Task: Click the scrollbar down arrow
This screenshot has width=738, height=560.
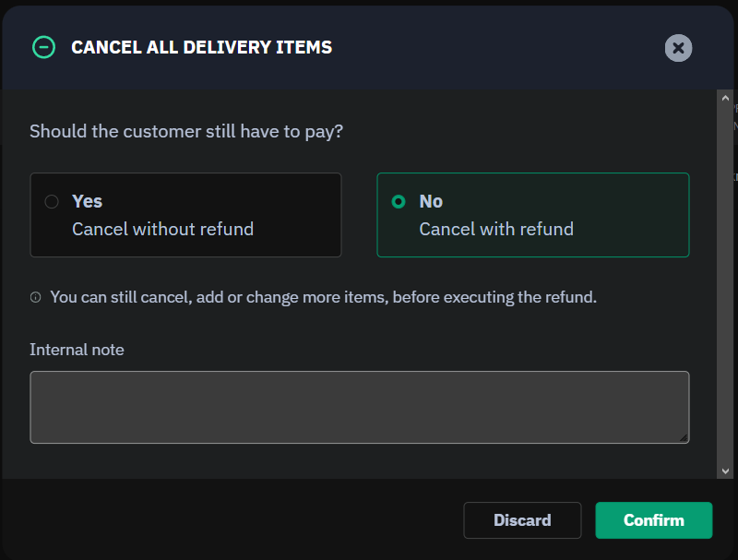Action: 725,471
